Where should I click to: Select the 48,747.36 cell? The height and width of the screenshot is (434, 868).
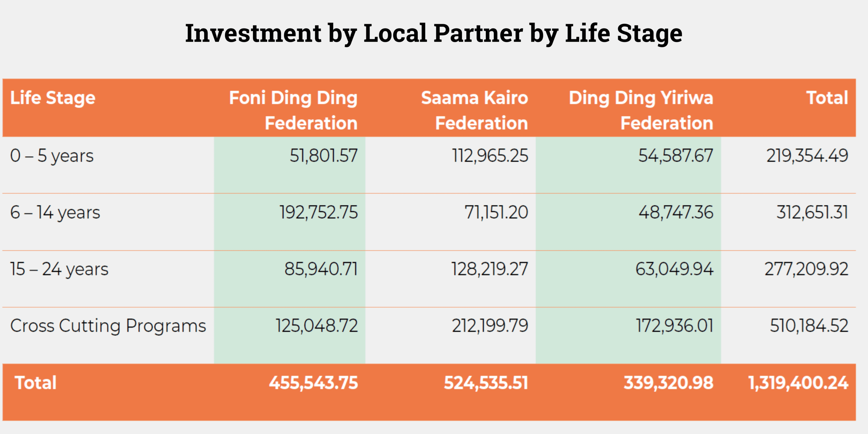point(676,213)
